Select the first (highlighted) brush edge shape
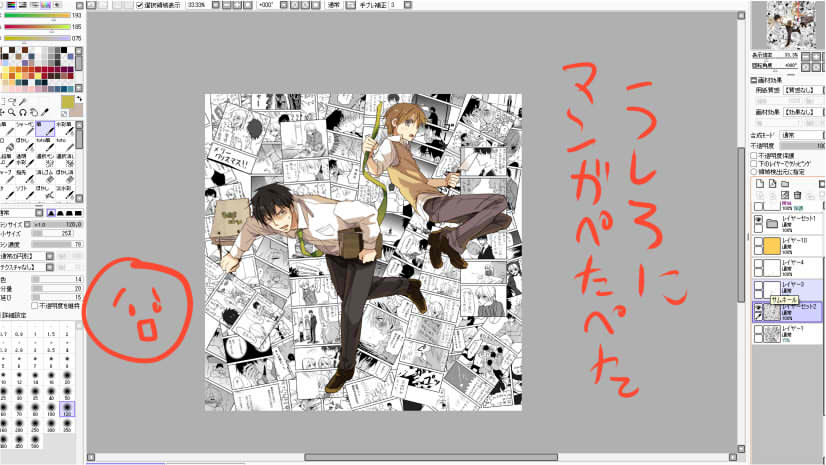Image resolution: width=826 pixels, height=465 pixels. [51, 213]
